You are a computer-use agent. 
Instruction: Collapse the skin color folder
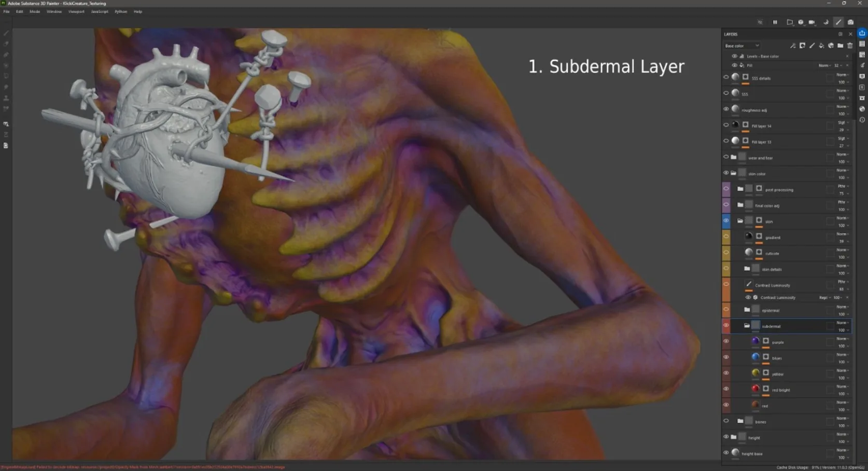pyautogui.click(x=733, y=173)
